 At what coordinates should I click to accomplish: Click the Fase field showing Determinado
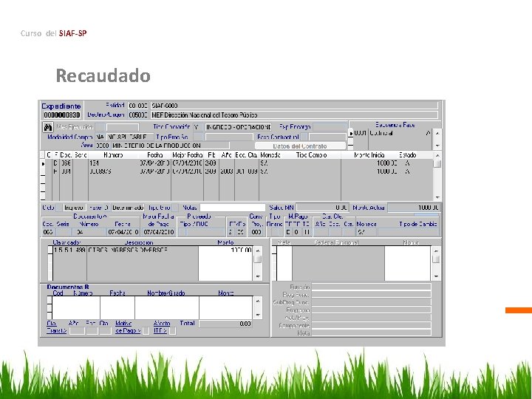click(128, 208)
